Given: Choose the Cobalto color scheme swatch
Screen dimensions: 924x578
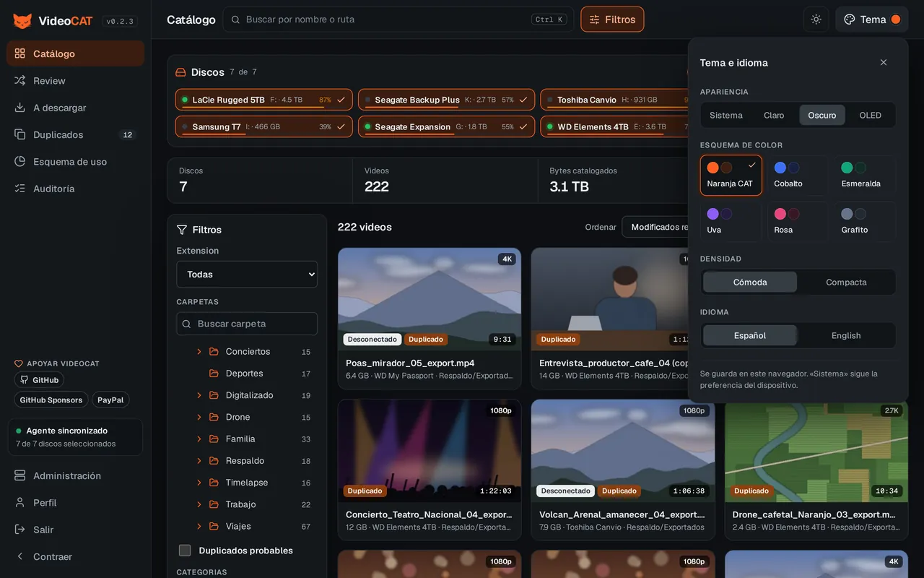Looking at the screenshot, I should pos(798,175).
